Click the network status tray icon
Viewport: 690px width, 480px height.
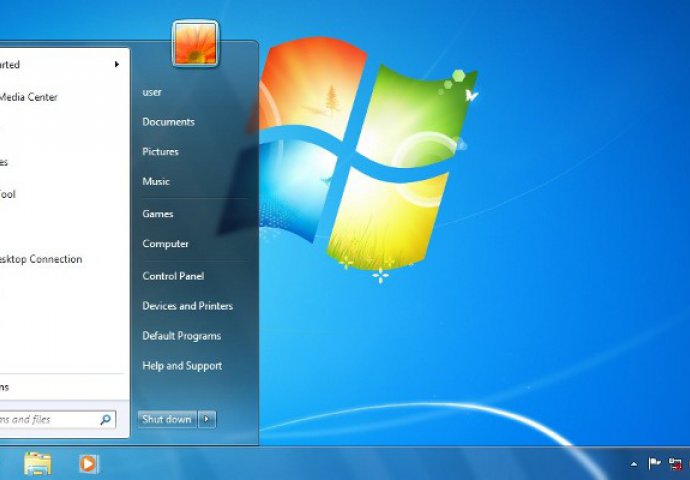676,464
